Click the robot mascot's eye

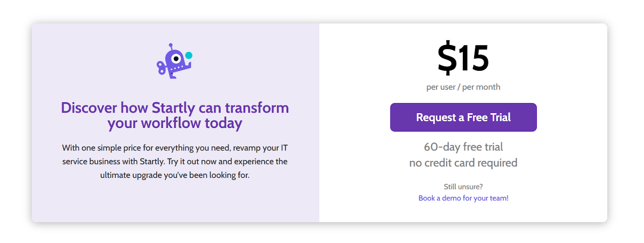(176, 59)
